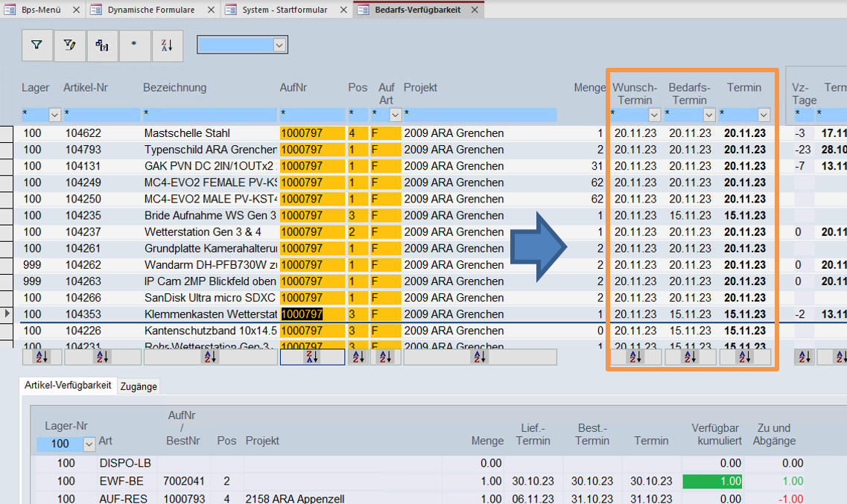Select the row selector of Mastschelle Stahl row
The width and height of the screenshot is (847, 504).
click(x=7, y=134)
